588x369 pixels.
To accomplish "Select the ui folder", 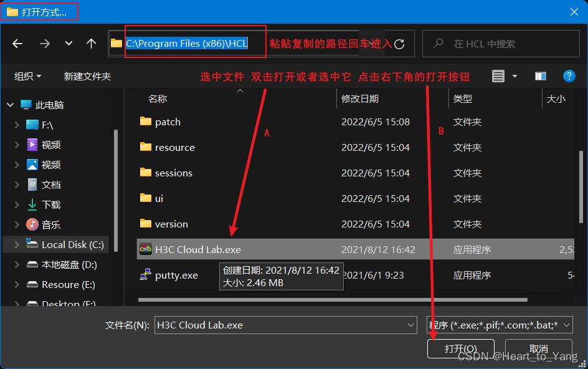I will (x=159, y=198).
